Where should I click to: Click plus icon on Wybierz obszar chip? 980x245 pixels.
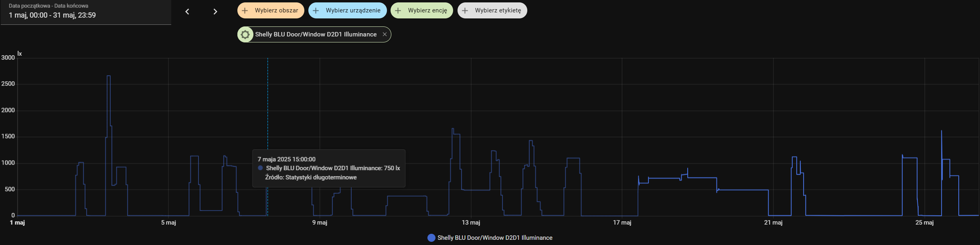(x=245, y=10)
